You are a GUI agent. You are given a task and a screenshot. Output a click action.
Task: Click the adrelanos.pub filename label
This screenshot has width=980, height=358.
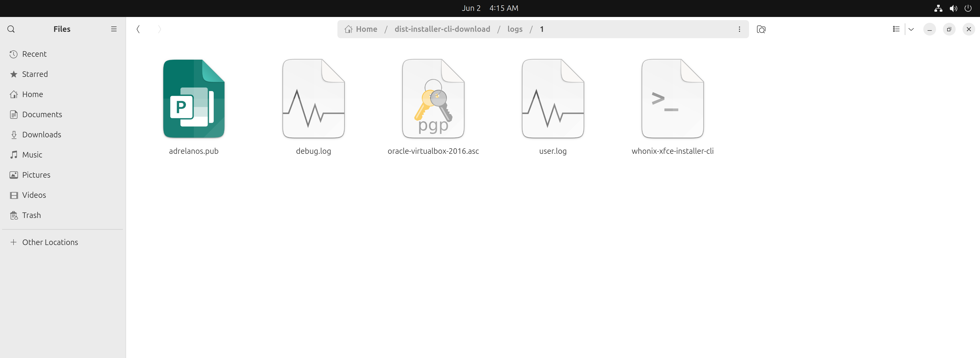coord(194,151)
